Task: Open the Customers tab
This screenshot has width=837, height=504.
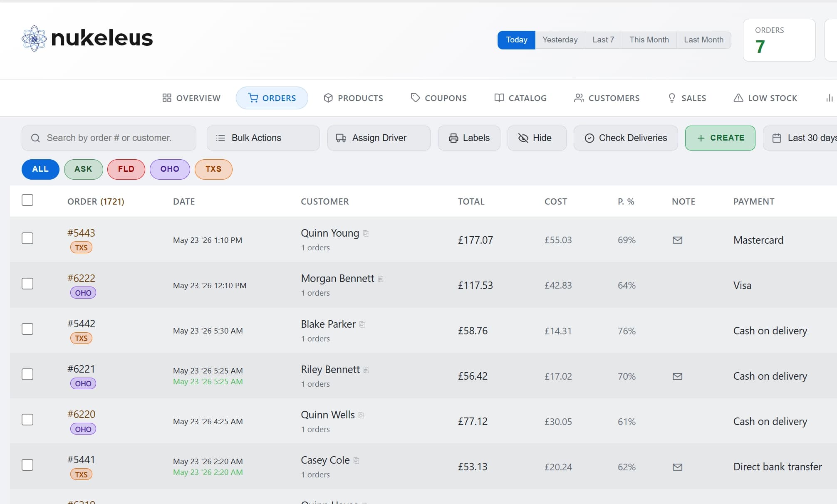Action: pyautogui.click(x=607, y=98)
